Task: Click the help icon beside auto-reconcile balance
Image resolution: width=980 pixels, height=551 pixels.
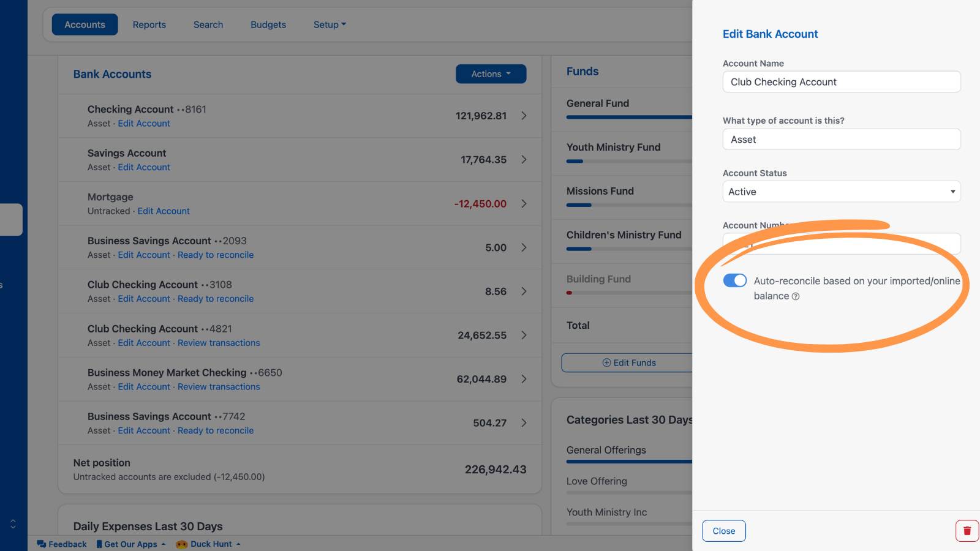Action: [x=796, y=296]
